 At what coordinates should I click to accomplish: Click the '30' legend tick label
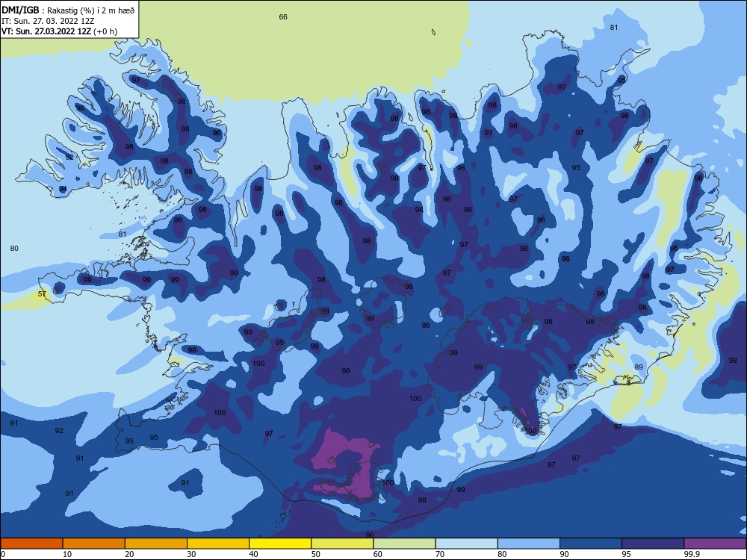pos(191,554)
